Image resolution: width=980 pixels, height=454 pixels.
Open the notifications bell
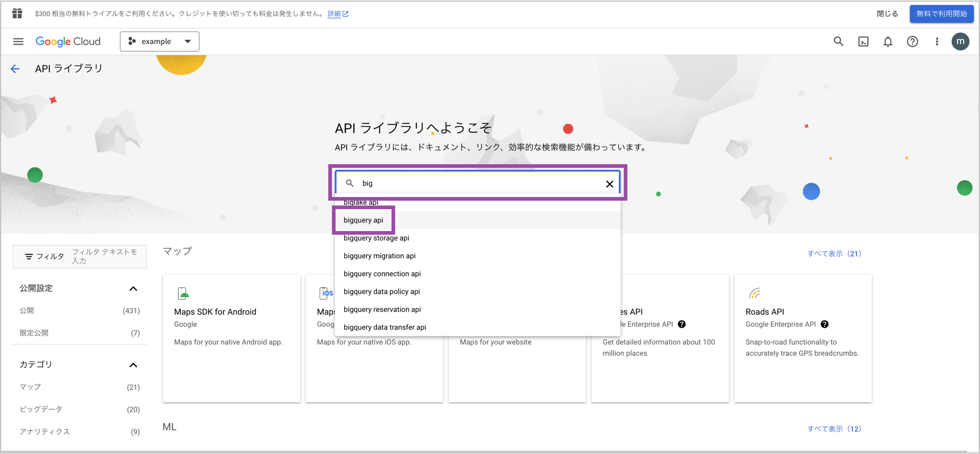888,42
